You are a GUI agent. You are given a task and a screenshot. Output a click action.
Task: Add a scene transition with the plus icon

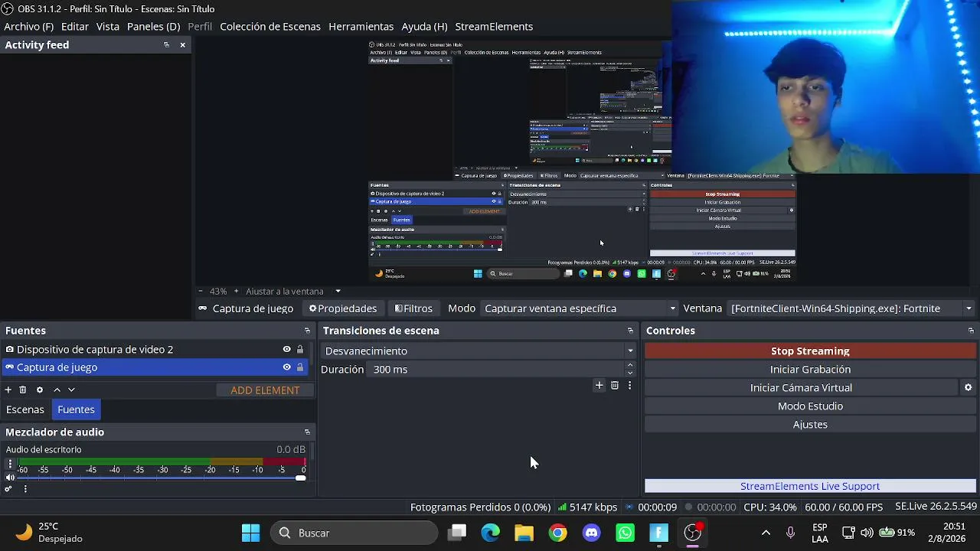click(599, 386)
